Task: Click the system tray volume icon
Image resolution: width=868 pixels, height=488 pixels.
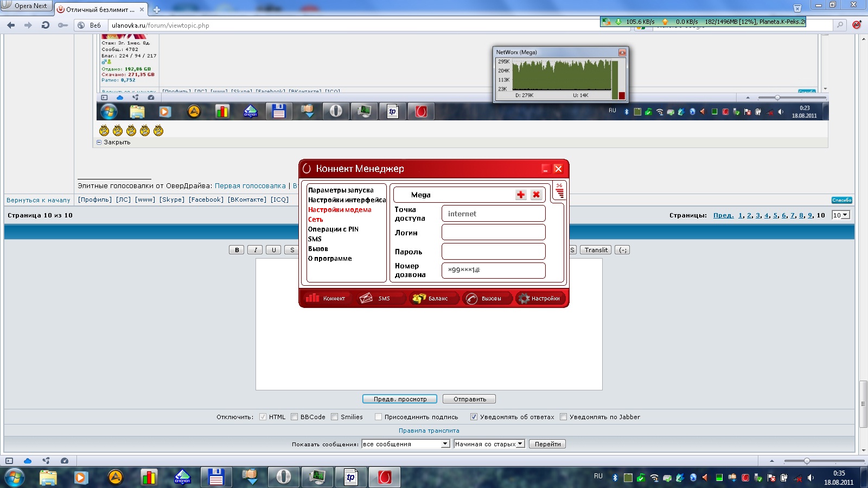Action: pos(810,478)
